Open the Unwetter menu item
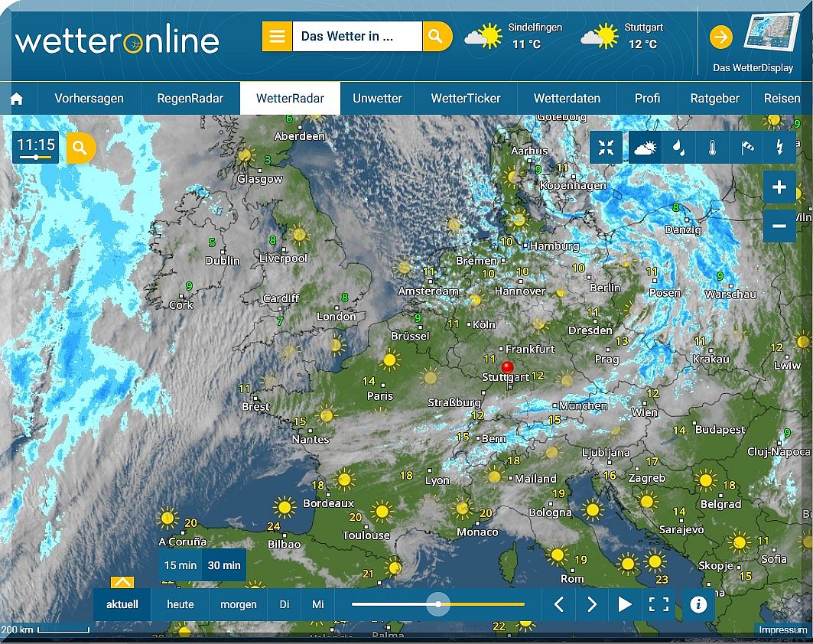Viewport: 813px width, 644px height. tap(378, 99)
